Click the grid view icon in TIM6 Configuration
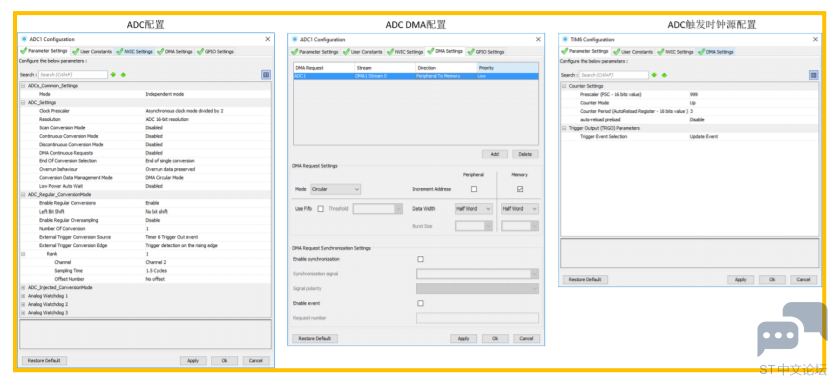This screenshot has height=385, width=836. tap(814, 75)
